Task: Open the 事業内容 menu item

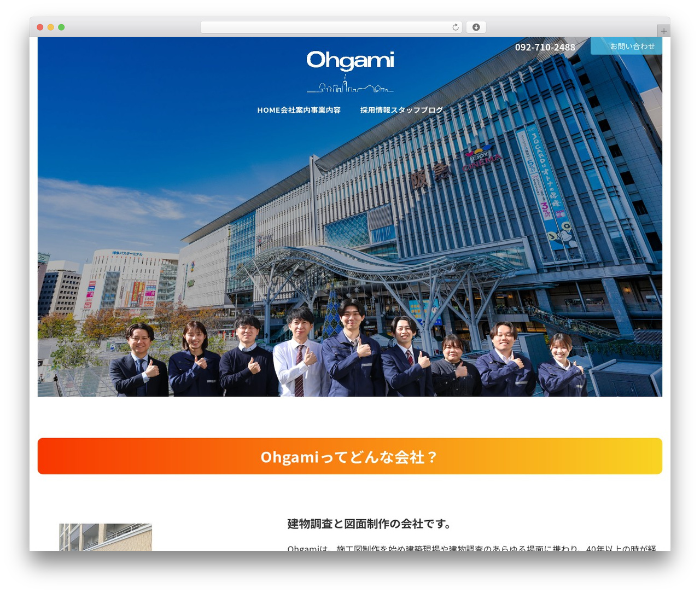Action: coord(326,110)
